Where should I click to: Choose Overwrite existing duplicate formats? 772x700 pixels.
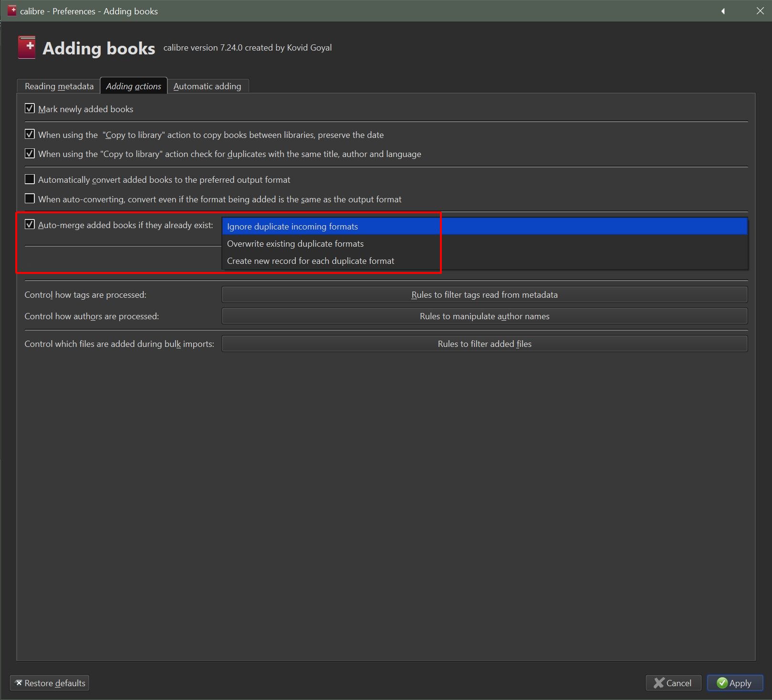pos(485,244)
